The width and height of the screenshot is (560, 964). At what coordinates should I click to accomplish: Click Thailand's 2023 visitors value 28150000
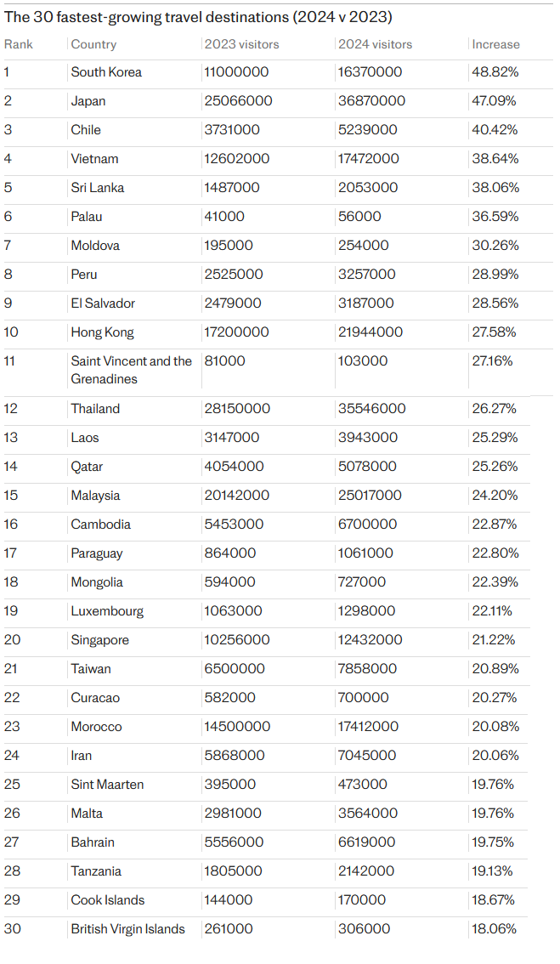[237, 409]
